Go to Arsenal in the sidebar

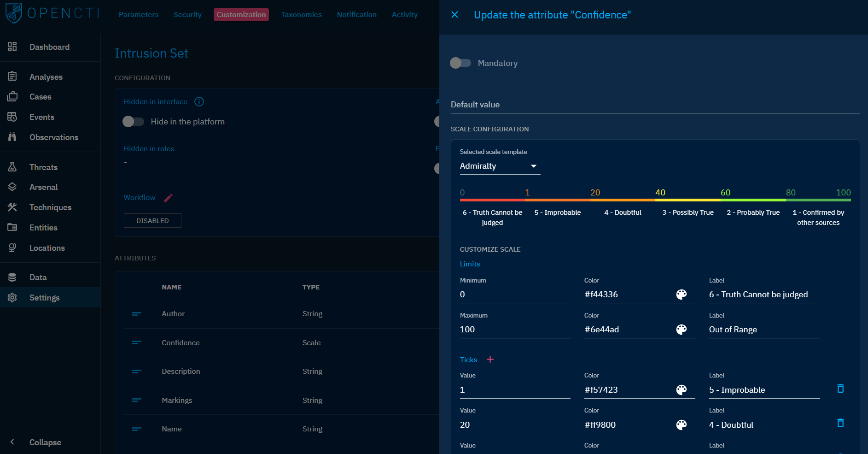coord(43,187)
